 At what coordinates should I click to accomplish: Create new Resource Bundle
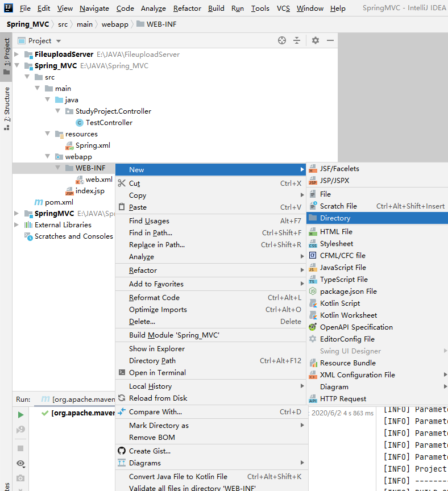click(x=378, y=363)
